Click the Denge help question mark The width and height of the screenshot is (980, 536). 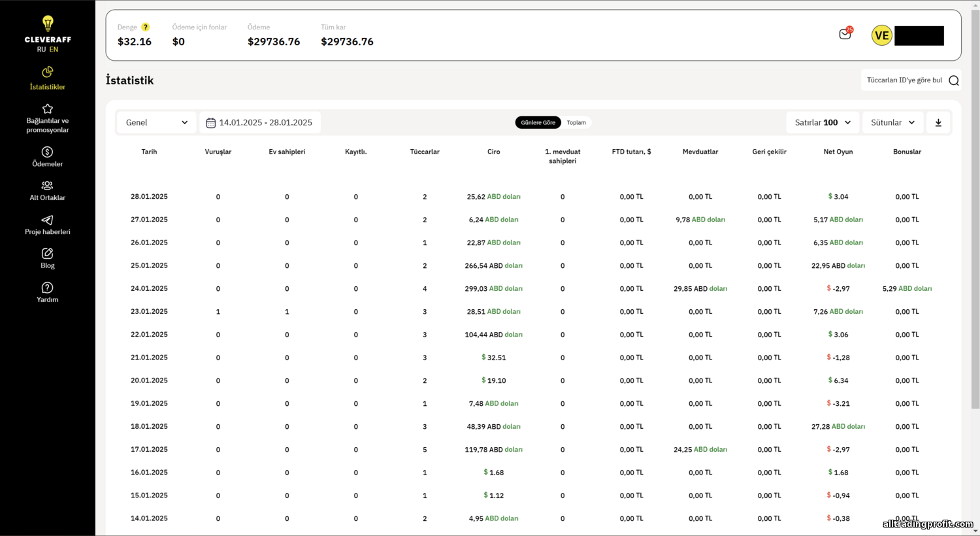(x=146, y=27)
